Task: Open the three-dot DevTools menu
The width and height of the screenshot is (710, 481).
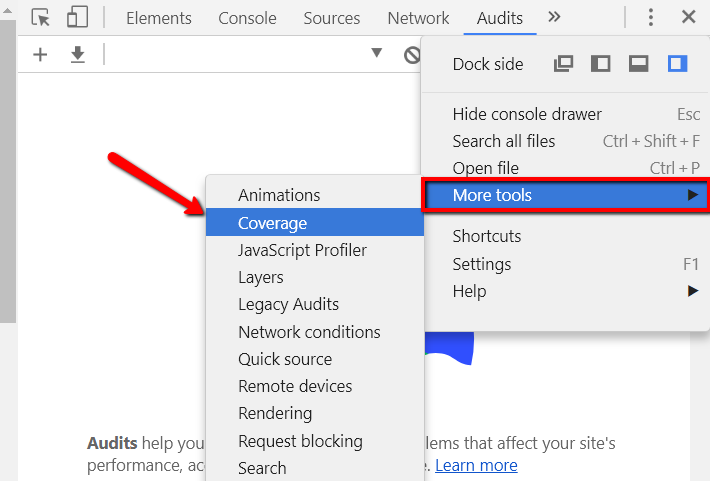Action: (x=651, y=18)
